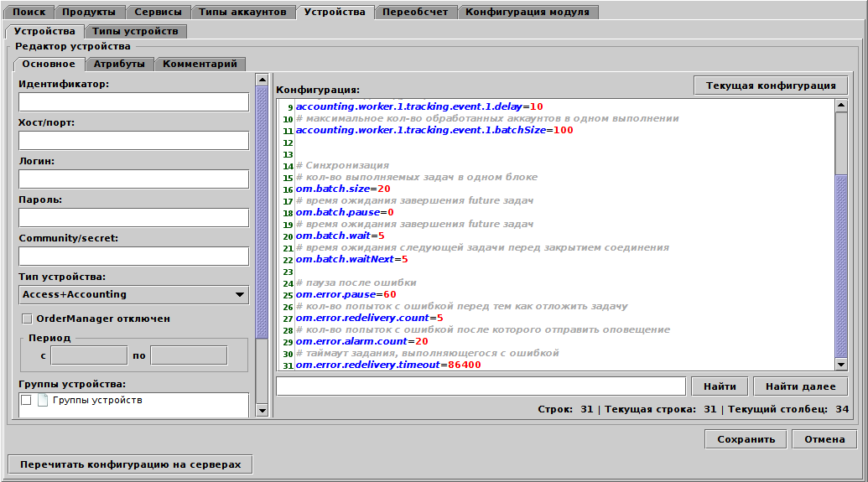Screen dimensions: 868x482
Task: Click the Идентификатор input field
Action: [x=133, y=102]
